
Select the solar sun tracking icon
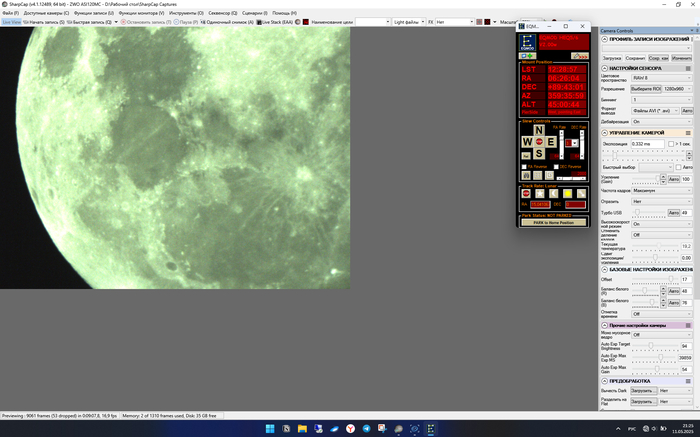[x=567, y=192]
